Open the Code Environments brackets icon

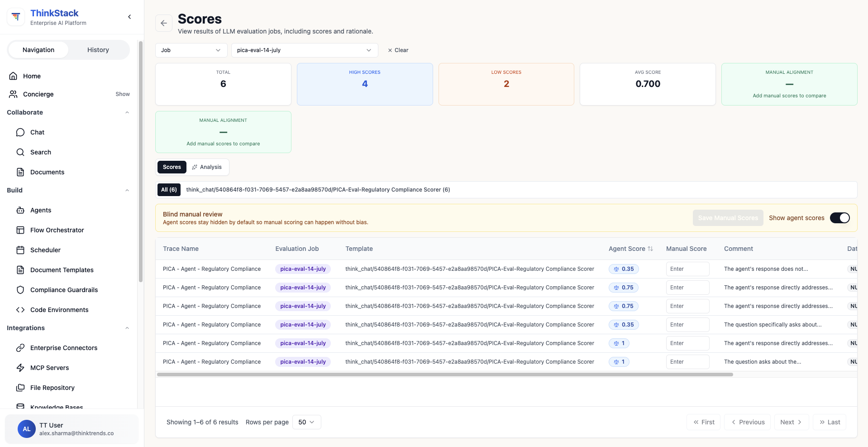click(x=20, y=310)
